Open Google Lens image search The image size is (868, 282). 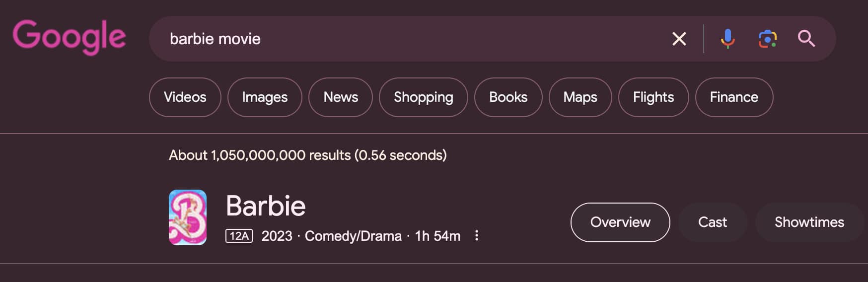click(767, 39)
